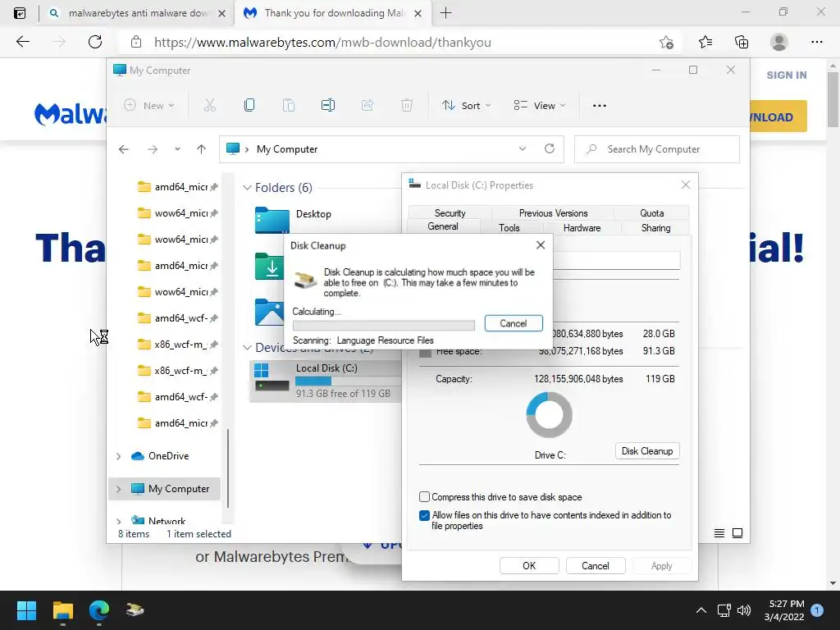The image size is (840, 630).
Task: Open the network icon in system tray
Action: coord(724,610)
